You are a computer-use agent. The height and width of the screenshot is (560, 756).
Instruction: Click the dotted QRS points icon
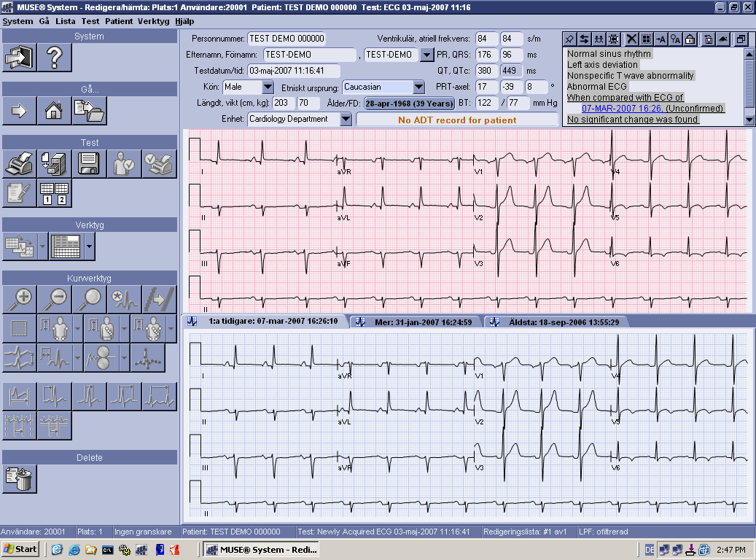point(147,358)
